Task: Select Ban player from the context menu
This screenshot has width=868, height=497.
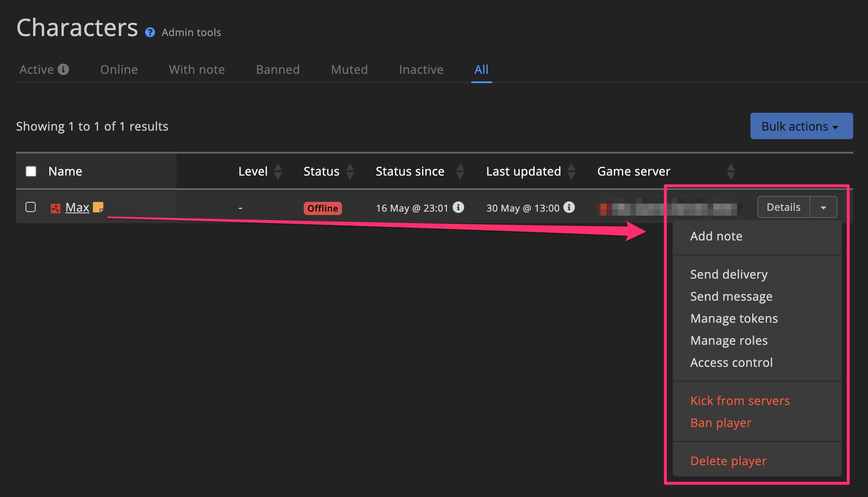Action: 720,422
